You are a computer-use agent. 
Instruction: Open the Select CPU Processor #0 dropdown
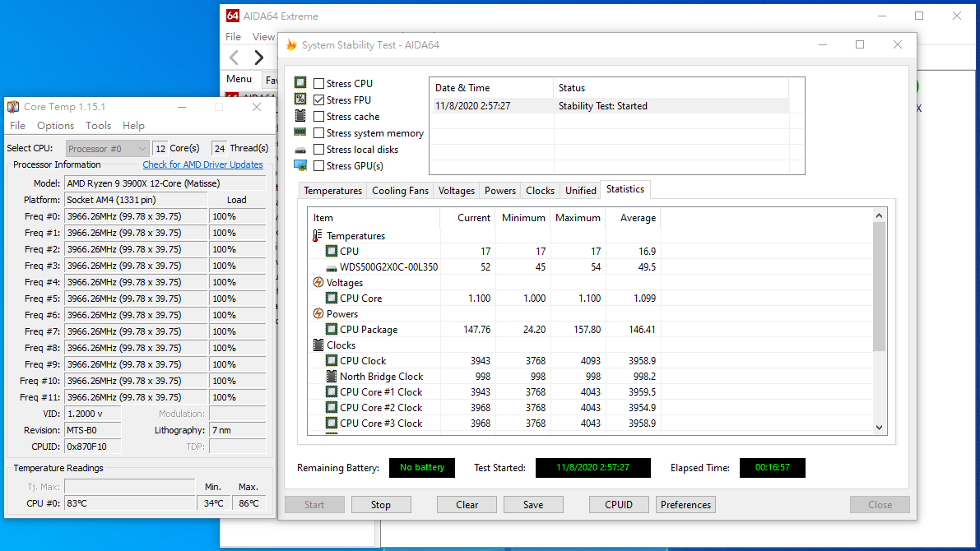click(107, 149)
